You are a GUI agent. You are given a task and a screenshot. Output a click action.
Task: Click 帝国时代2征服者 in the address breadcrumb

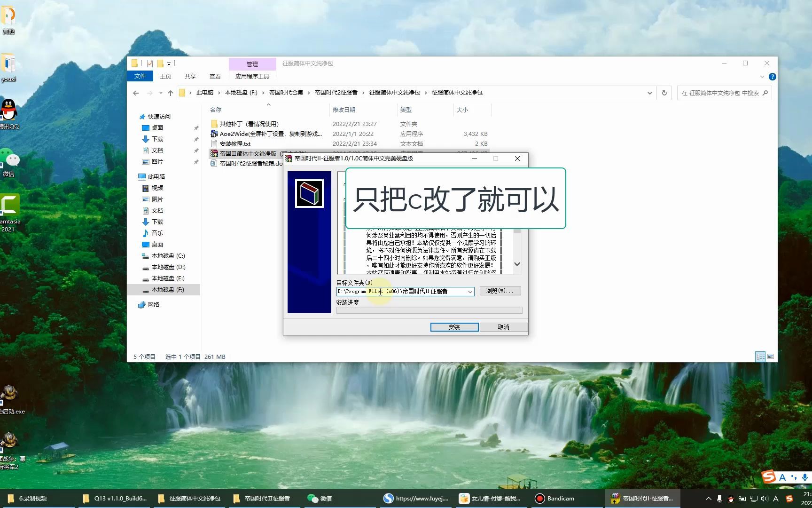tap(336, 93)
